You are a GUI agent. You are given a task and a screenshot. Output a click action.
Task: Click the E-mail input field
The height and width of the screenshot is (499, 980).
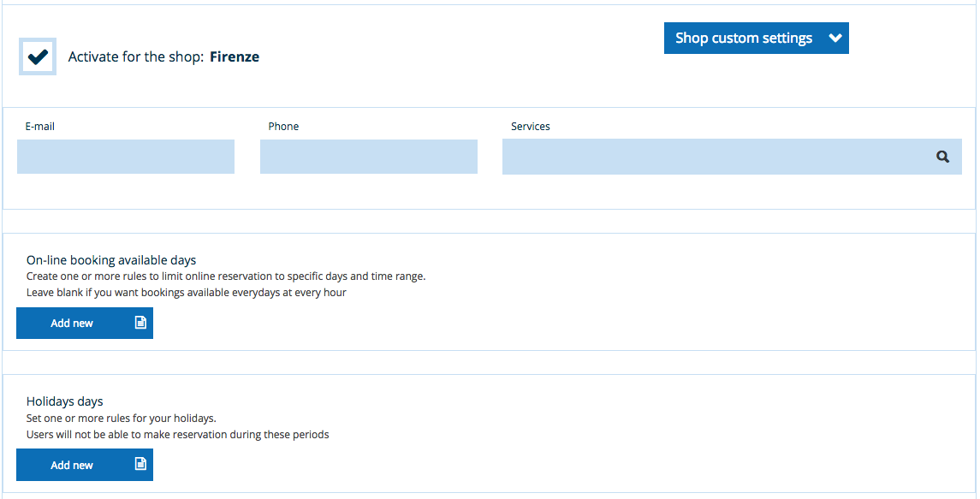[125, 157]
